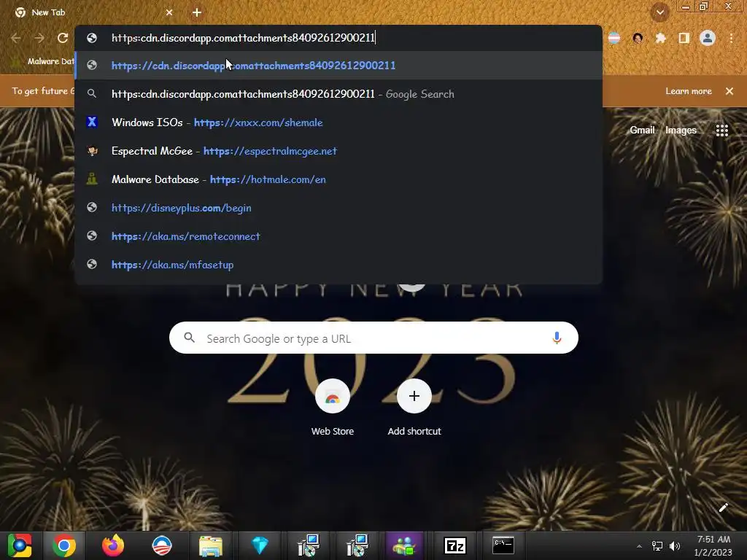The width and height of the screenshot is (747, 560).
Task: Open the Web Store shortcut
Action: pos(333,408)
